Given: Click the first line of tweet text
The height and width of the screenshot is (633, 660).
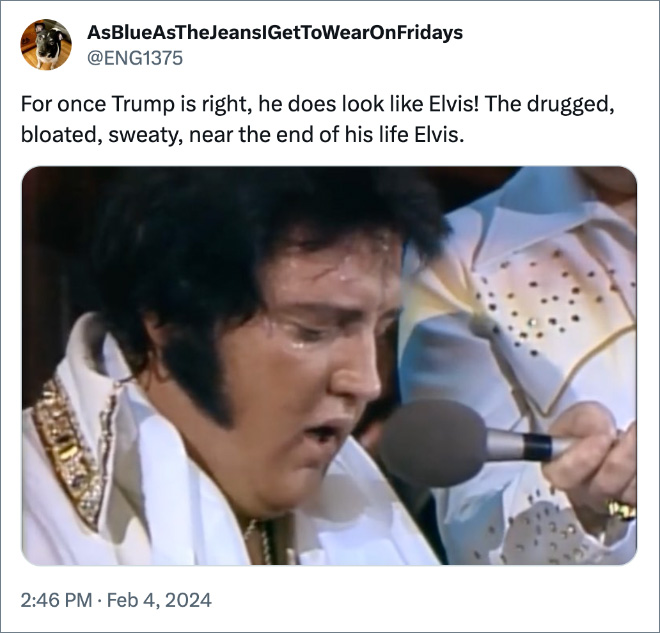Looking at the screenshot, I should pos(318,104).
